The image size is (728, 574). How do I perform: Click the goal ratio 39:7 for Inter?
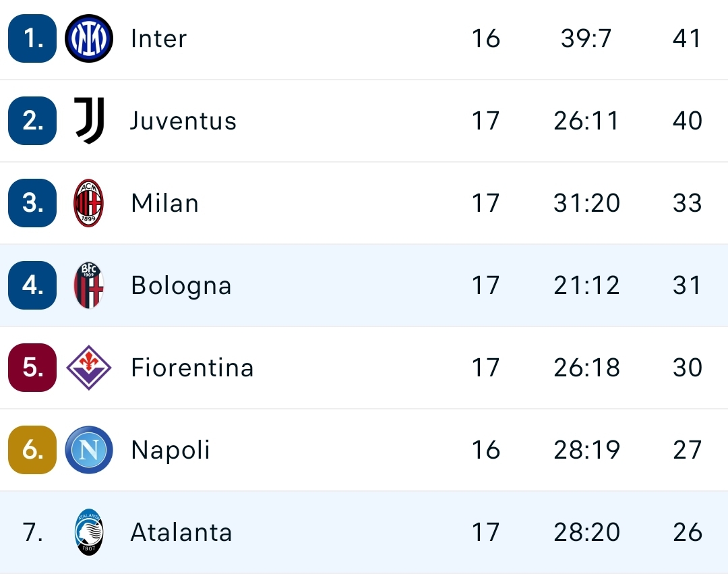point(585,38)
